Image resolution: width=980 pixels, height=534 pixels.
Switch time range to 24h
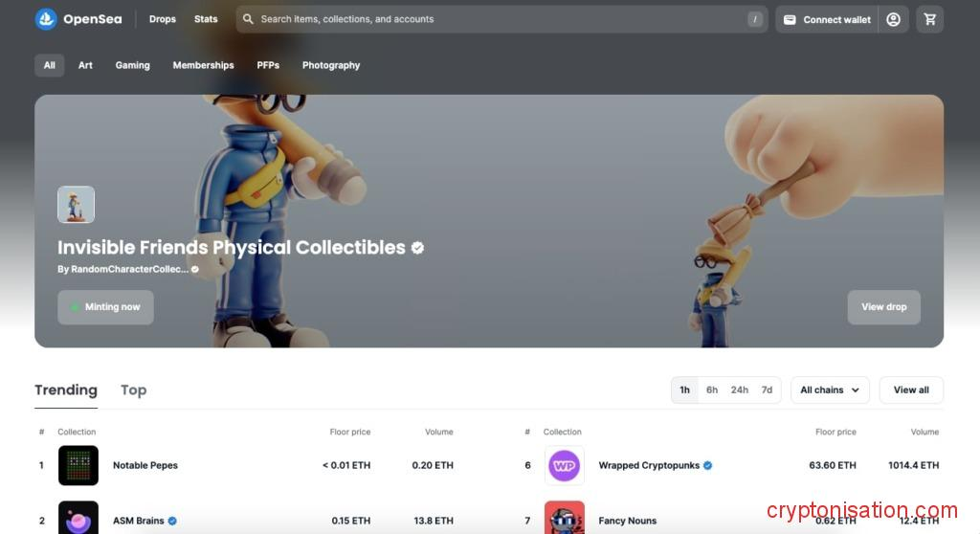[x=739, y=389]
